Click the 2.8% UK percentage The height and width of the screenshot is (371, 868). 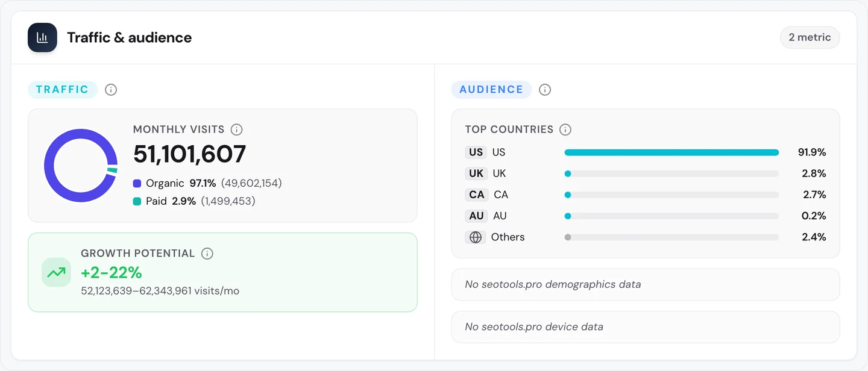814,173
